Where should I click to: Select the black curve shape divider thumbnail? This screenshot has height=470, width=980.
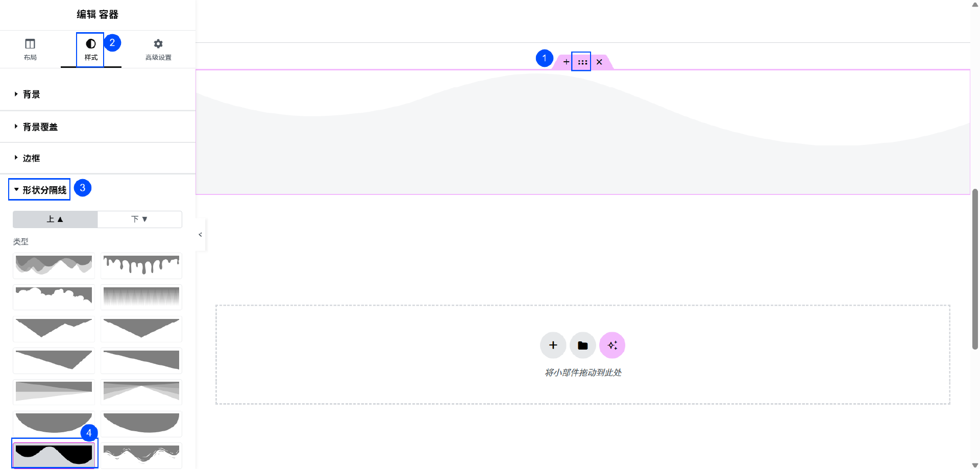[x=54, y=454]
